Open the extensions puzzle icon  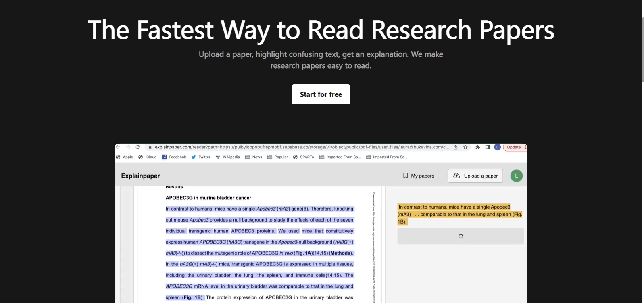(x=477, y=147)
